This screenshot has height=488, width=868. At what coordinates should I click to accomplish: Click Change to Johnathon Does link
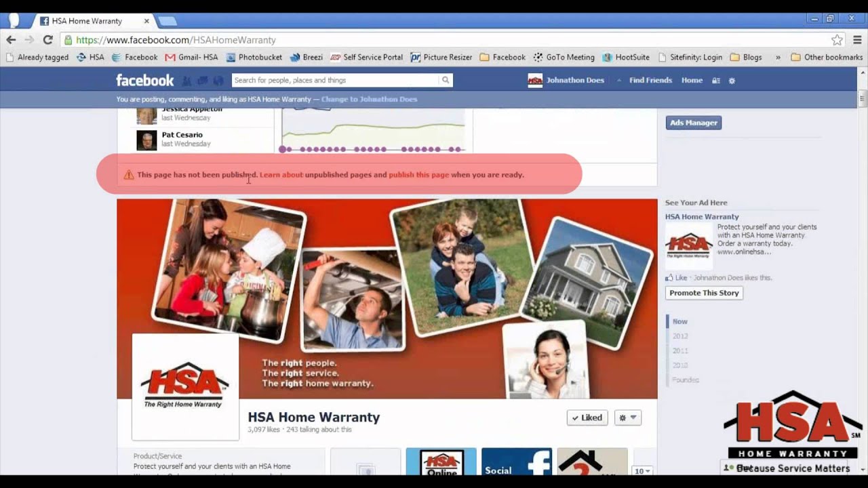click(369, 99)
